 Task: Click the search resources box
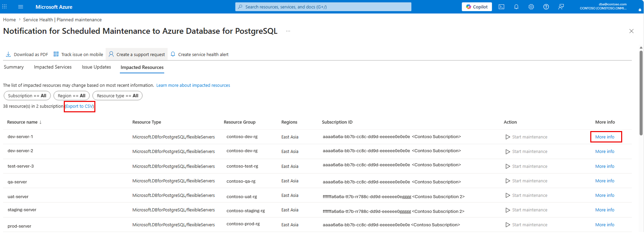pyautogui.click(x=323, y=7)
